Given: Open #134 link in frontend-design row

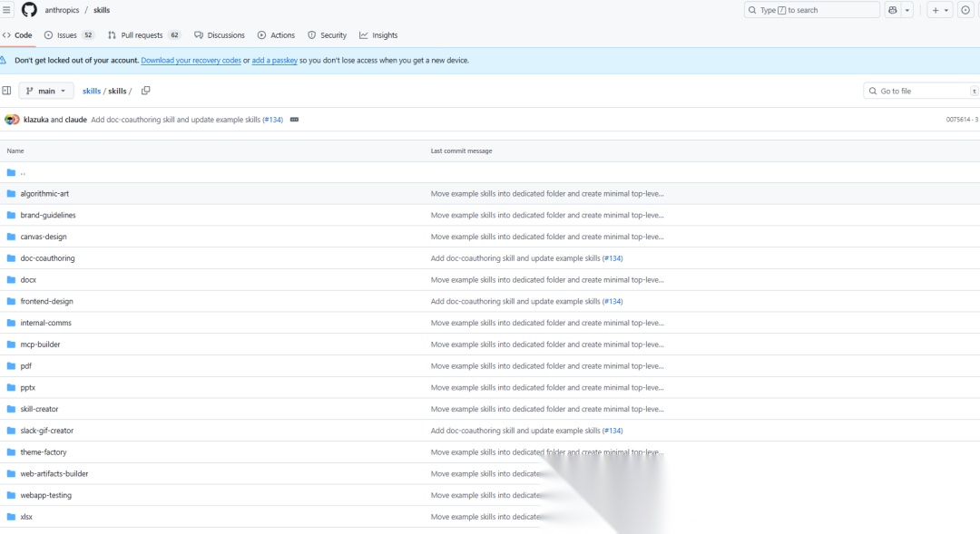Looking at the screenshot, I should [612, 301].
